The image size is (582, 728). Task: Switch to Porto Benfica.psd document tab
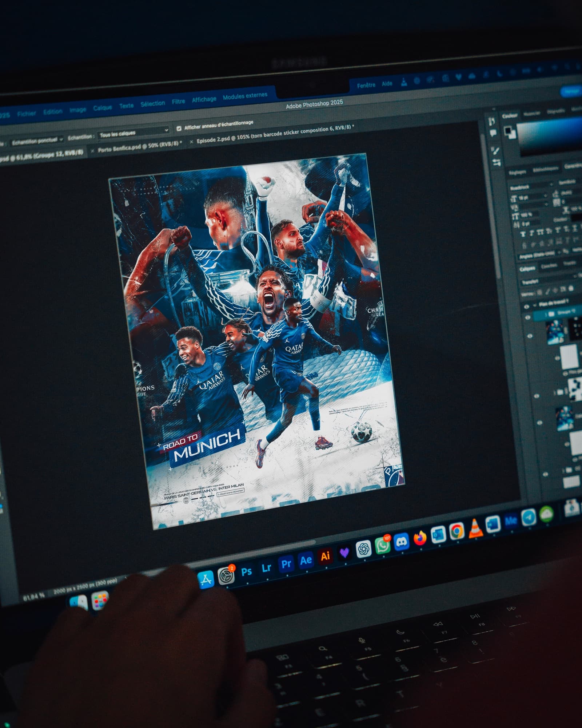140,147
